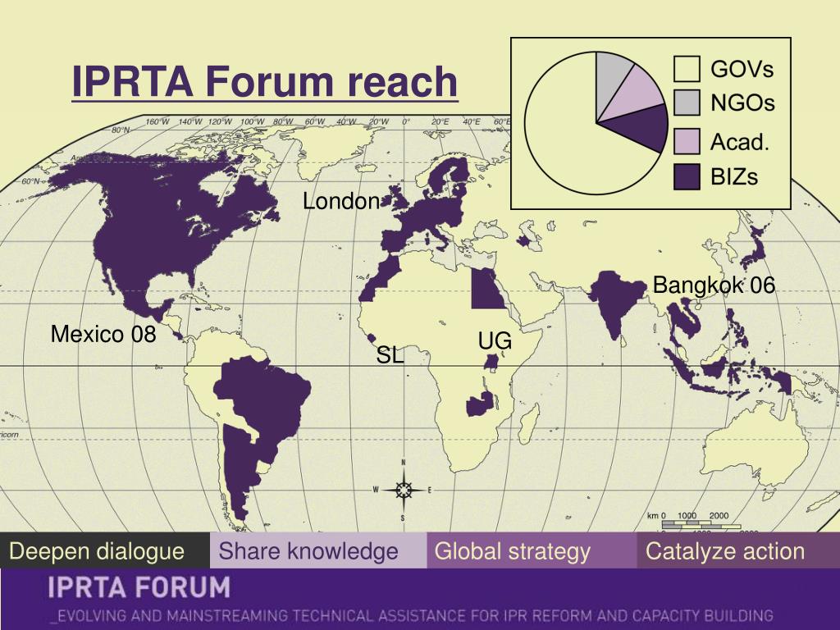The width and height of the screenshot is (840, 630).
Task: Select the 'Share knowledge' banner tab
Action: click(318, 550)
